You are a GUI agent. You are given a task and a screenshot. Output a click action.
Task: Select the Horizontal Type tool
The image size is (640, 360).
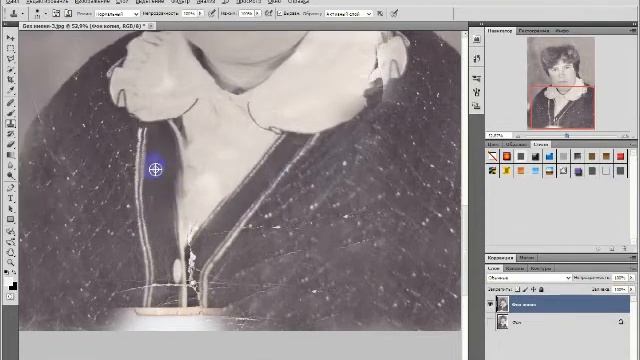point(11,199)
